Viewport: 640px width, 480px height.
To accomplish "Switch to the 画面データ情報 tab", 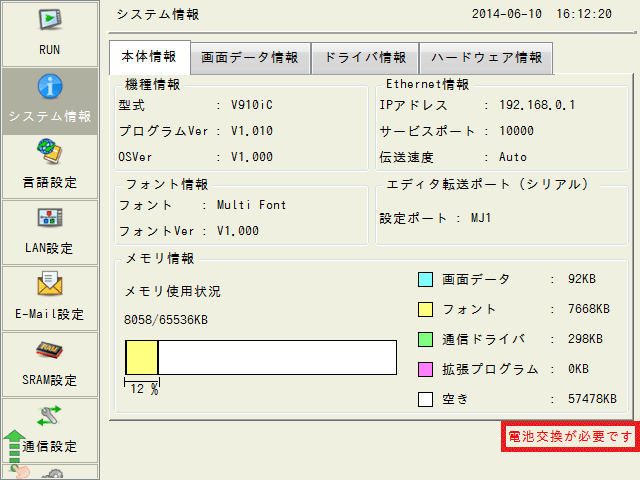I will [250, 57].
